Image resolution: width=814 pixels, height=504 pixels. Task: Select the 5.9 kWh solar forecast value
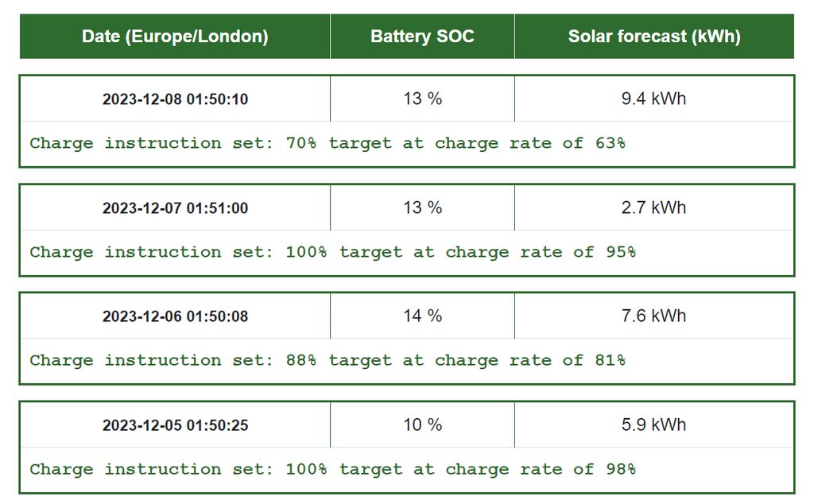[x=653, y=425]
